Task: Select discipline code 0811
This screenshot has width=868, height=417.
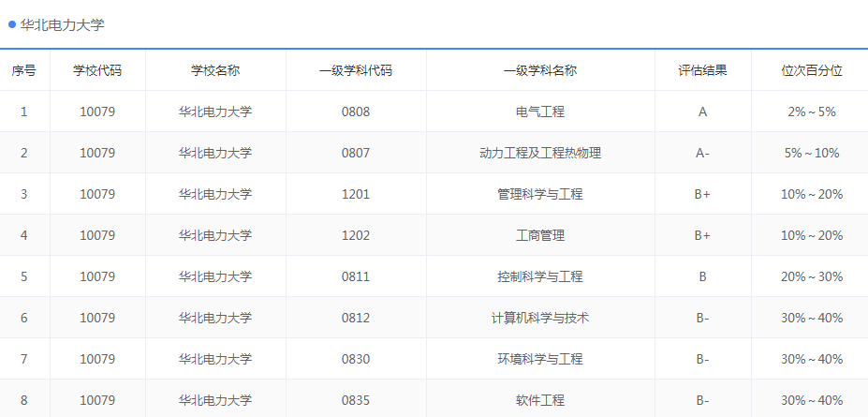Action: (356, 276)
